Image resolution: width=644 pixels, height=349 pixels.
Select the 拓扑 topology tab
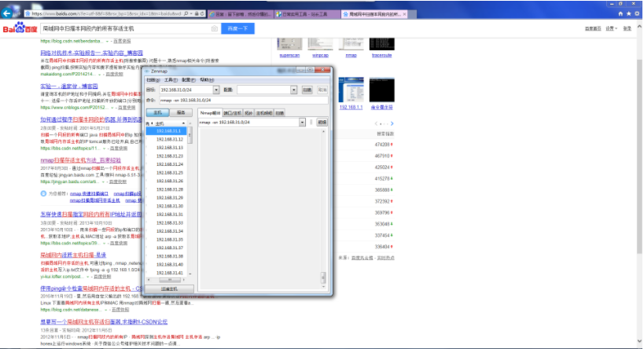tap(248, 113)
